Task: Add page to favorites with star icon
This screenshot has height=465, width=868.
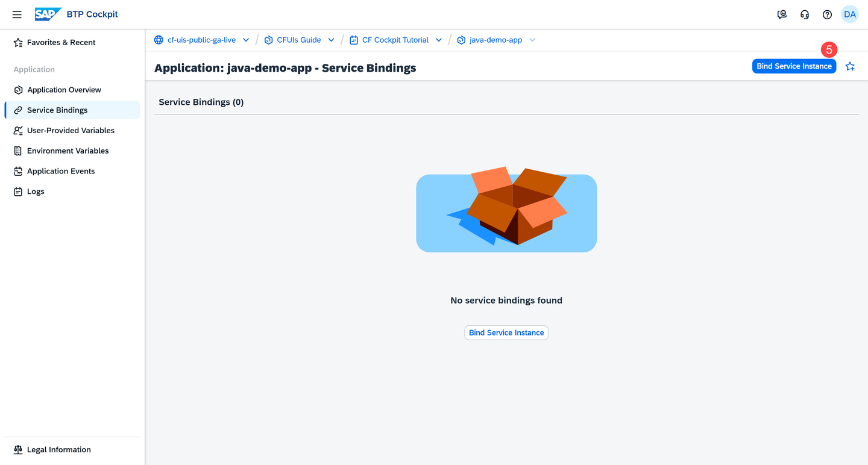Action: (x=850, y=66)
